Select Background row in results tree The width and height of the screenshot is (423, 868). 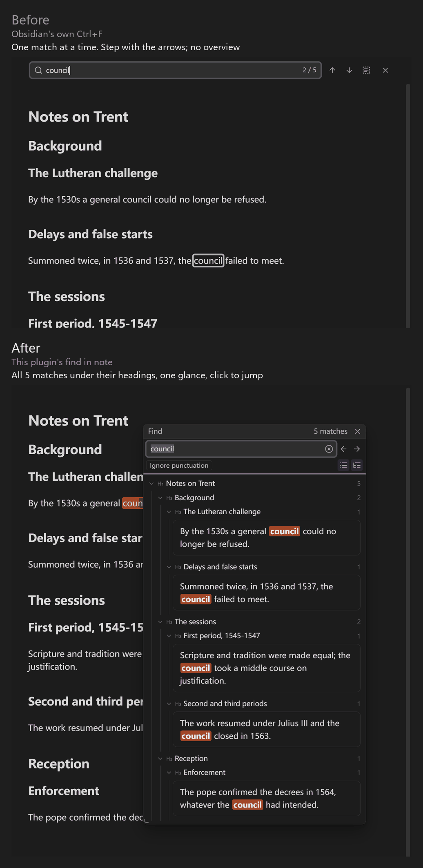pos(259,498)
